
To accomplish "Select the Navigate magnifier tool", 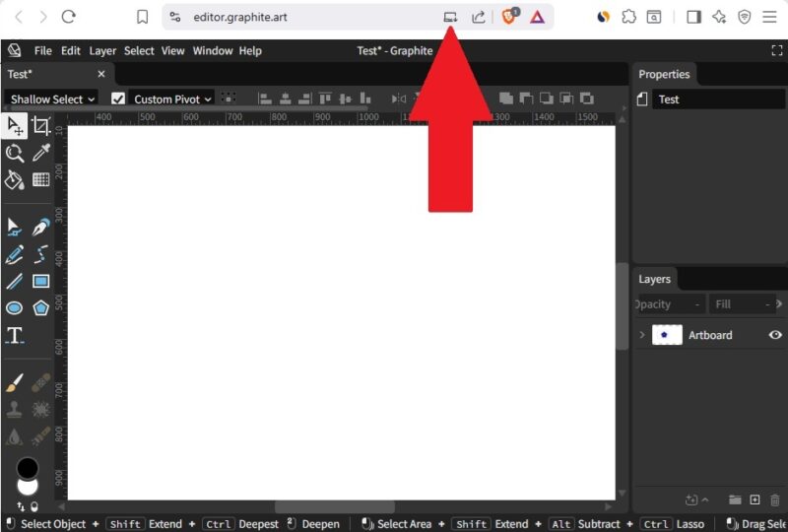I will pos(15,153).
